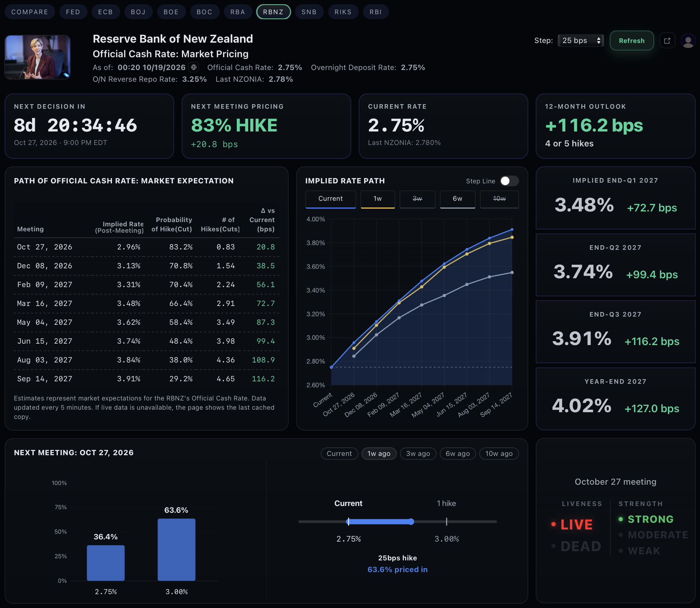Select the 1w ago pill
Screen dimensions: 700x608
379,453
